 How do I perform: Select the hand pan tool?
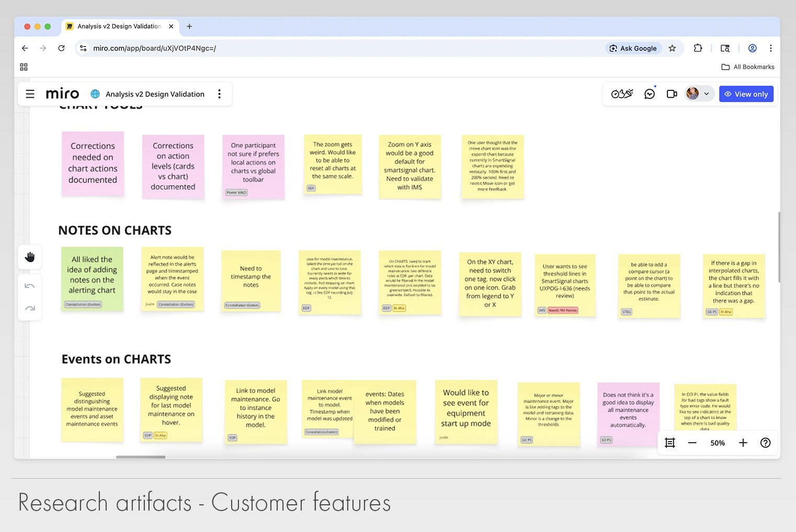click(30, 257)
